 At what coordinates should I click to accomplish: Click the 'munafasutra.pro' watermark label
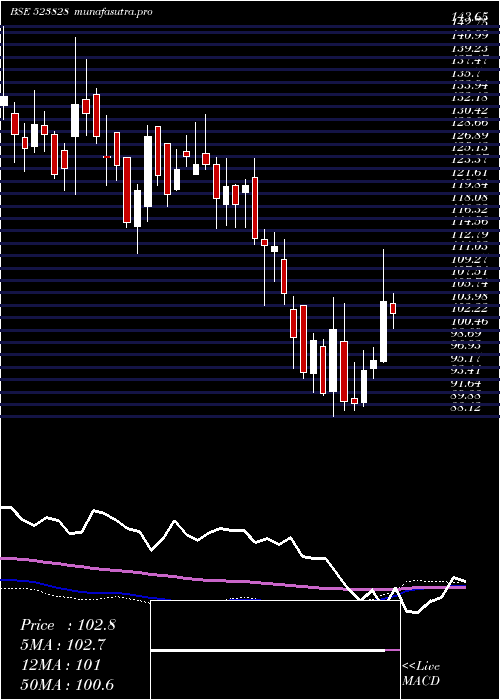(x=112, y=12)
